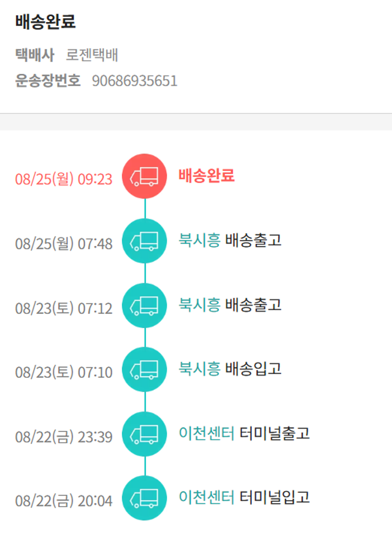The width and height of the screenshot is (392, 540).
Task: Click the red 배송완료 status label
Action: coord(206,176)
